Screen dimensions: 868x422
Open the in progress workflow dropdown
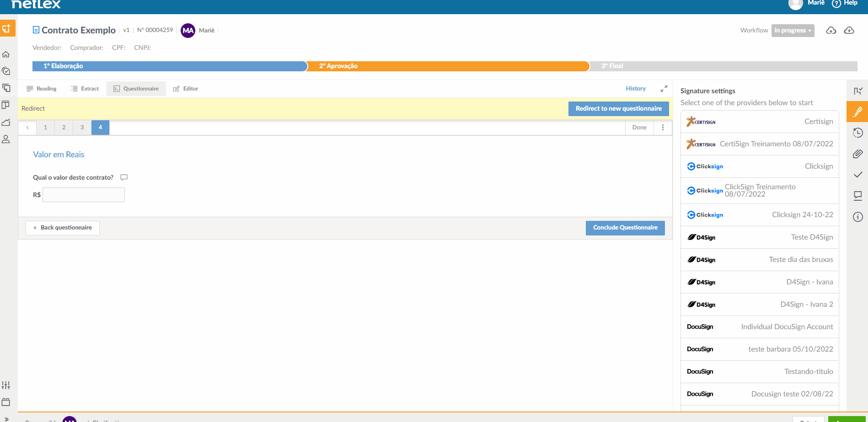(x=793, y=31)
